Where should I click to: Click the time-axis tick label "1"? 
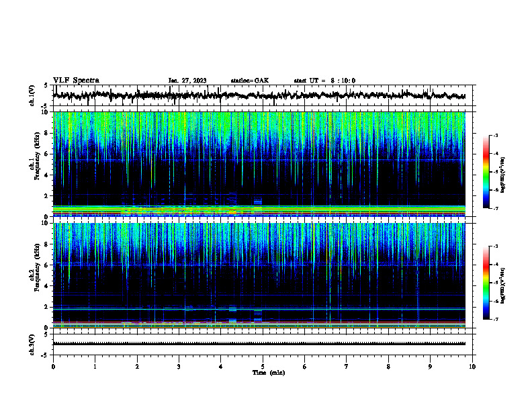tap(95, 367)
